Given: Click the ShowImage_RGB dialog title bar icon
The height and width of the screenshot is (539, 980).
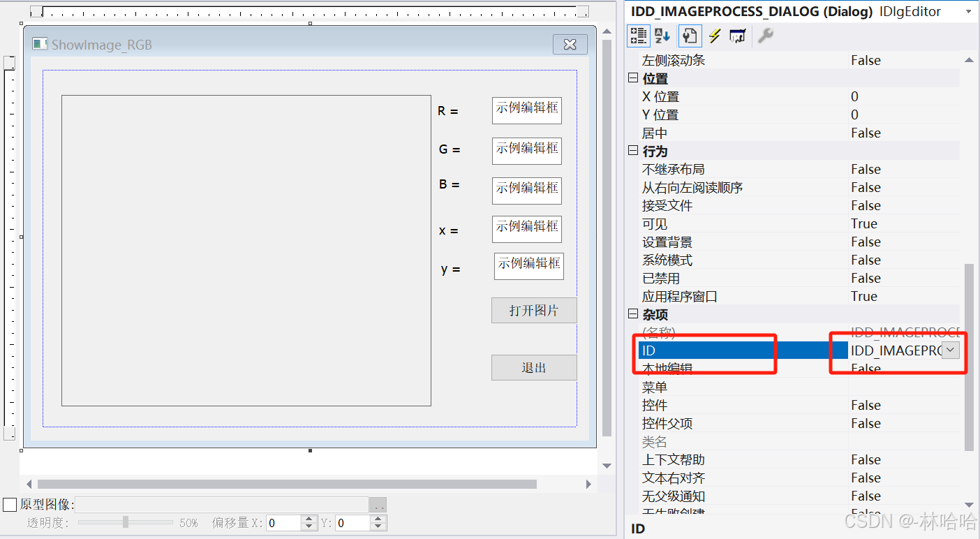Looking at the screenshot, I should (39, 43).
